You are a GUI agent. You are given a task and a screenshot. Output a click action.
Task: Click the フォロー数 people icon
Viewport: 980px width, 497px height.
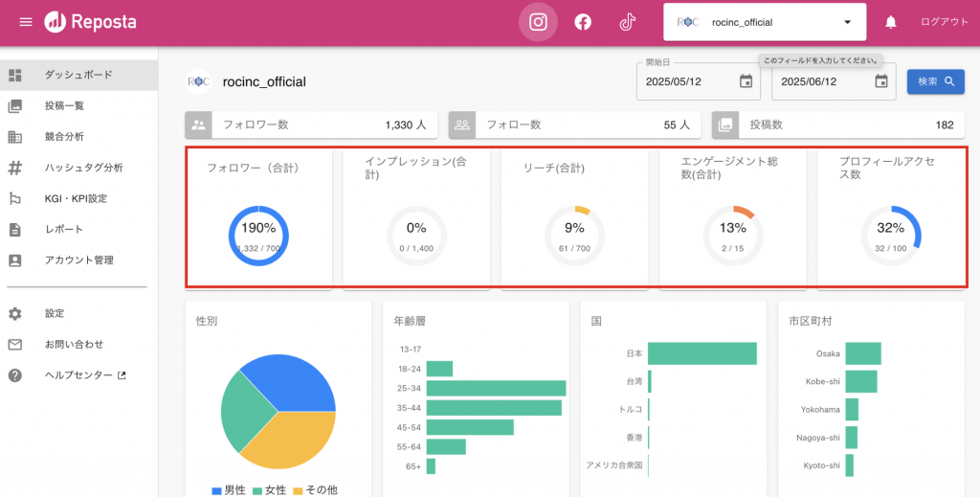click(462, 125)
